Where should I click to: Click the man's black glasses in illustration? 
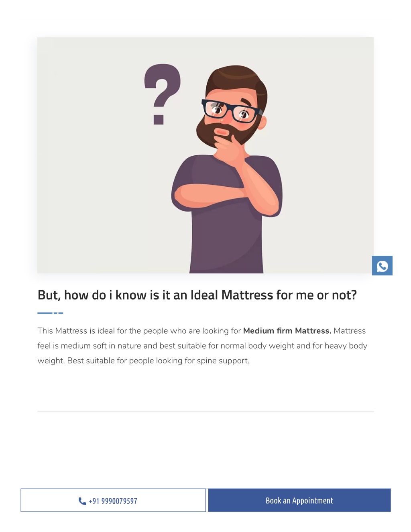(232, 110)
